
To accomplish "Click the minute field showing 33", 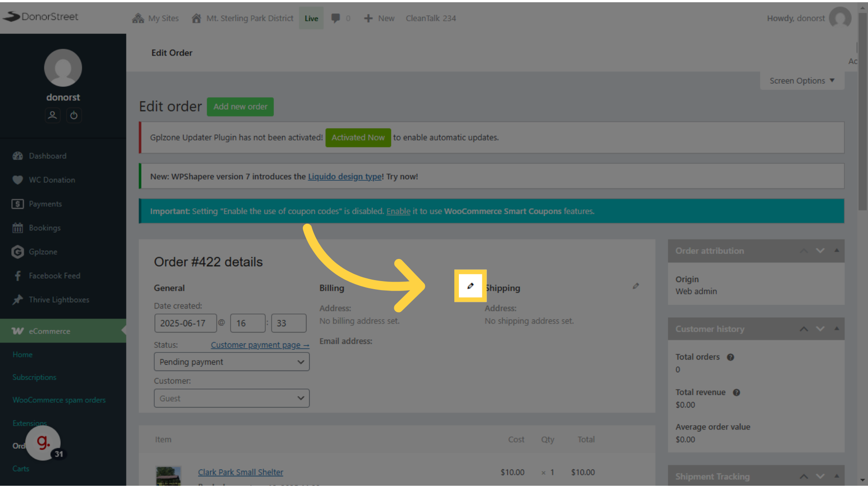I will (288, 323).
